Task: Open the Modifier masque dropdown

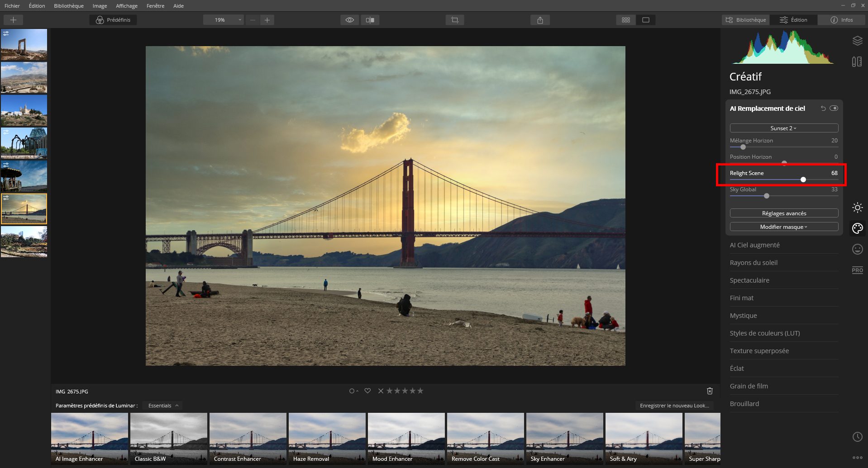Action: pyautogui.click(x=783, y=227)
